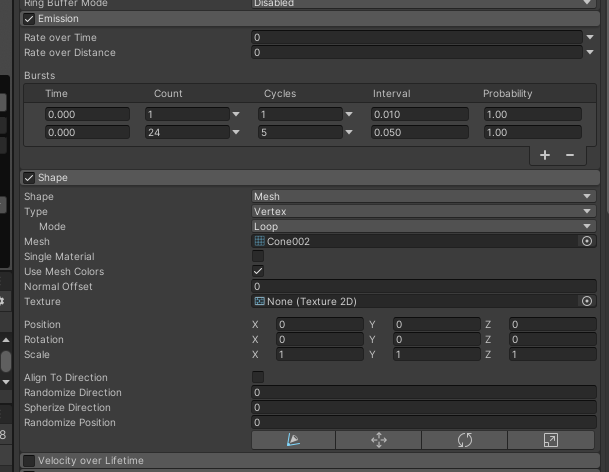Expand the Mode dropdown set to Loop
This screenshot has width=609, height=472.
tap(423, 227)
